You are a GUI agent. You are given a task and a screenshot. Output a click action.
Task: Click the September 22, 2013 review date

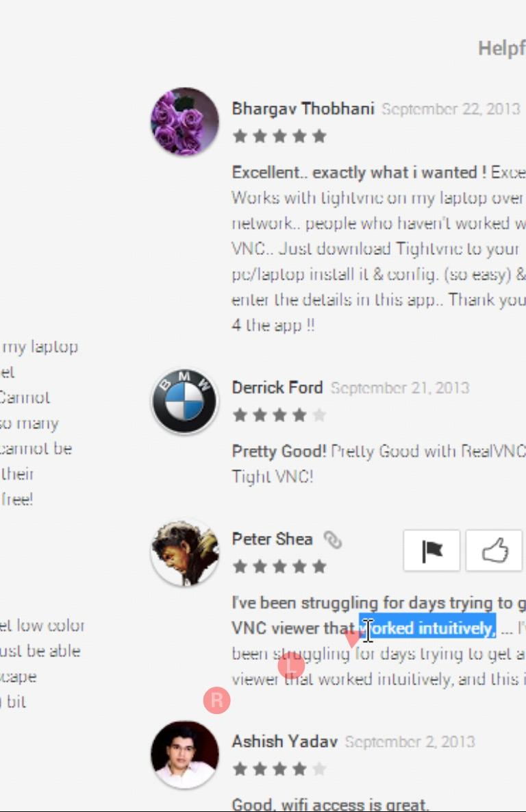[x=451, y=109]
